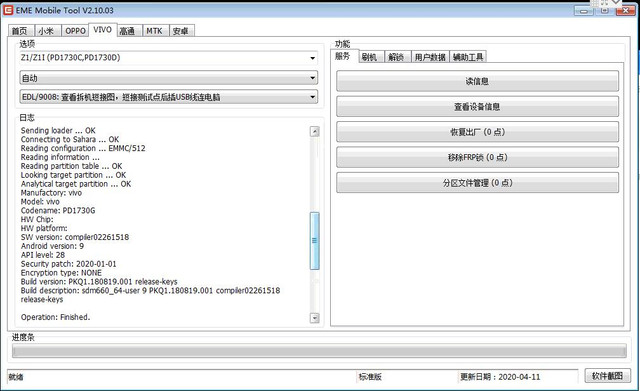Click the 'Encryption type: NONE' log line

click(x=61, y=273)
